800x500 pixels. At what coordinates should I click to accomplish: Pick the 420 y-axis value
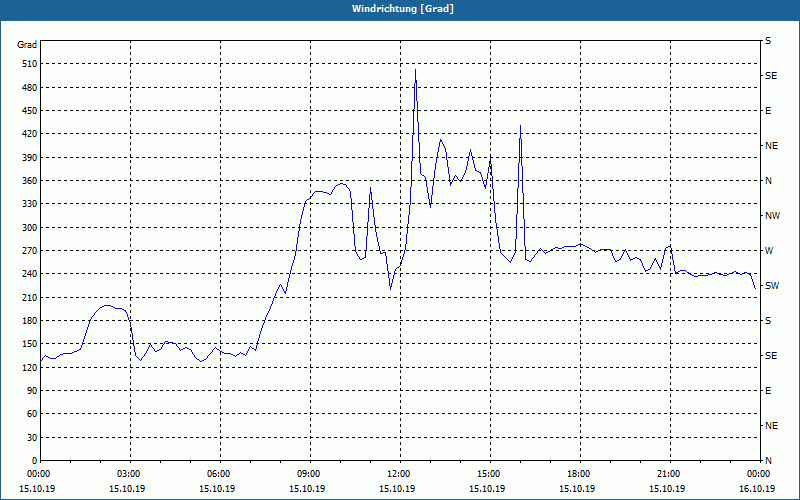click(x=30, y=134)
